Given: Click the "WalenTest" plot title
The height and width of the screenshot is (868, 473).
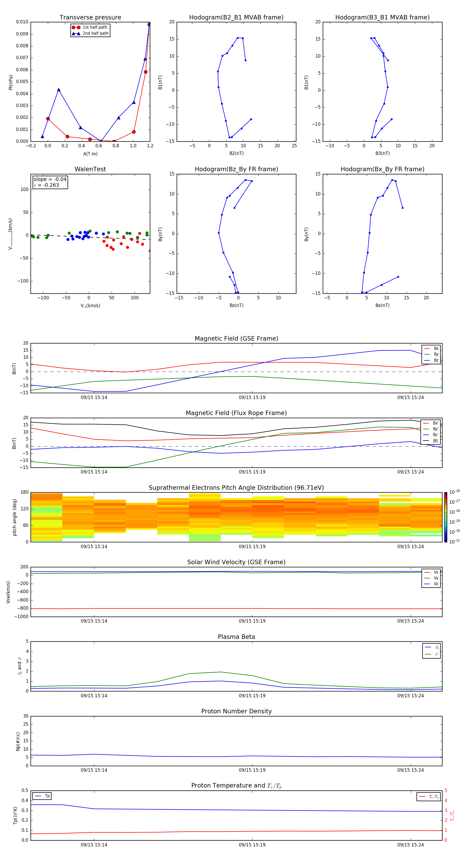Looking at the screenshot, I should coord(90,169).
